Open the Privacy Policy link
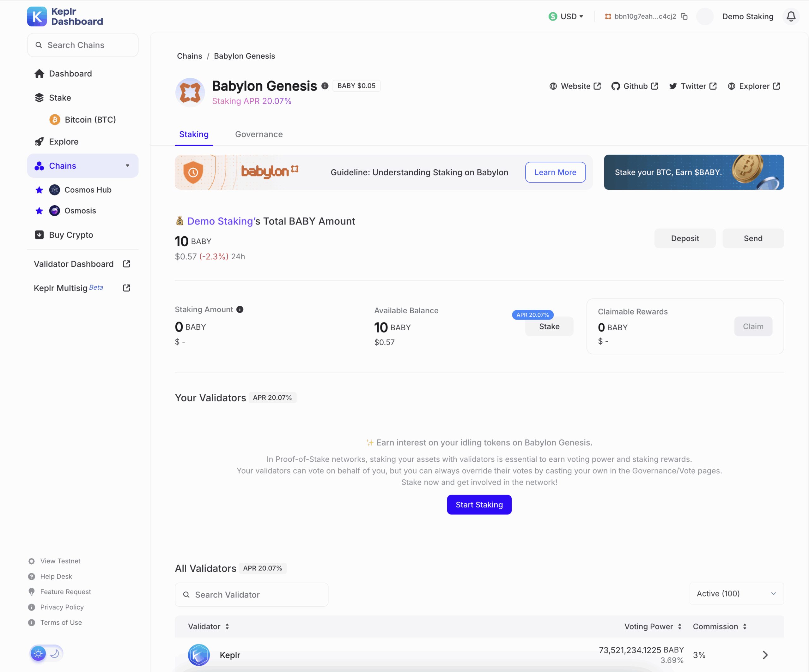This screenshot has height=672, width=809. pyautogui.click(x=56, y=607)
